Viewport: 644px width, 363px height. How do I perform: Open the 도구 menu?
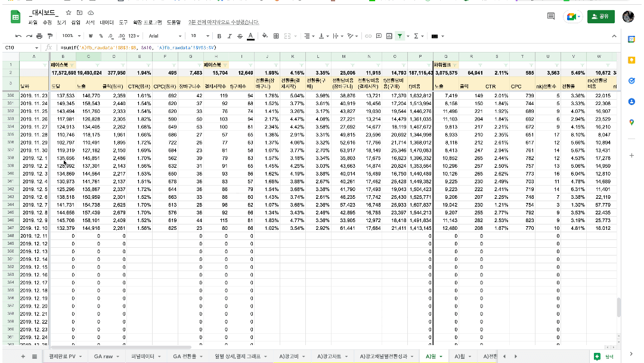[123, 22]
